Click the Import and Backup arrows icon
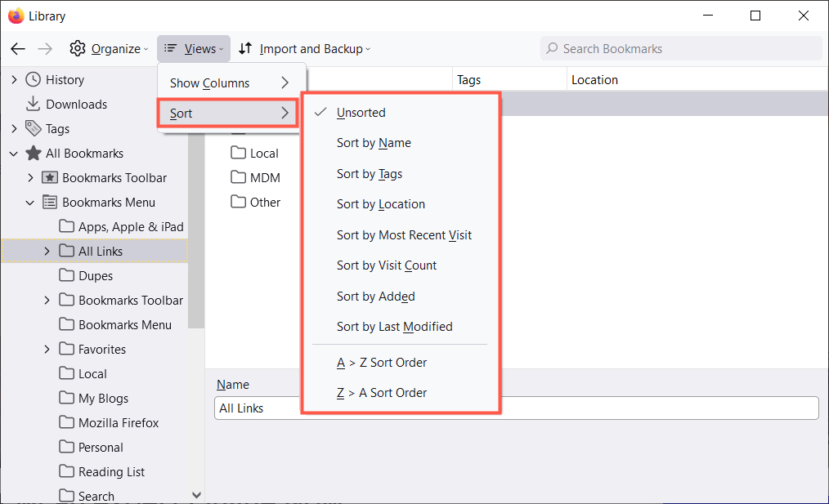The width and height of the screenshot is (829, 504). coord(245,49)
